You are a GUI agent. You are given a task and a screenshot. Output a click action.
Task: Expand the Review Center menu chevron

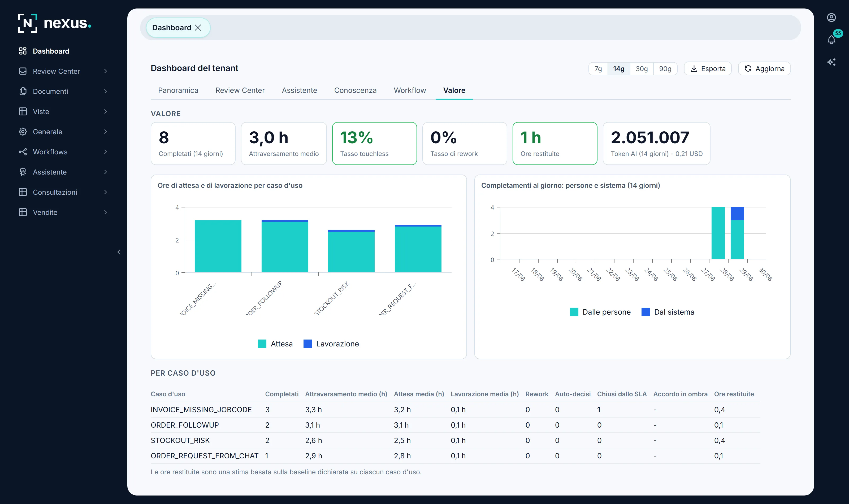[106, 71]
